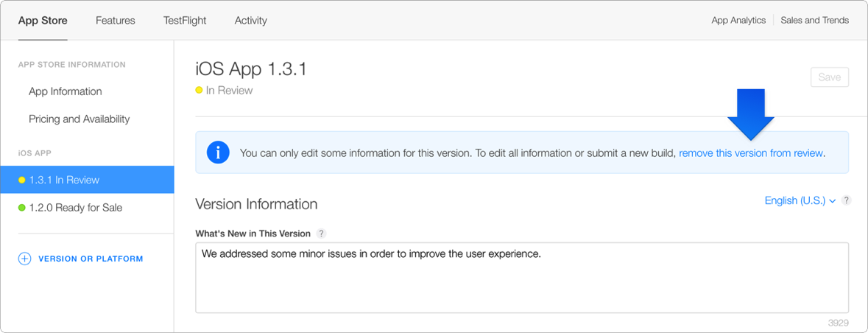Click the blue info icon in banner
This screenshot has height=333, width=868.
click(218, 153)
